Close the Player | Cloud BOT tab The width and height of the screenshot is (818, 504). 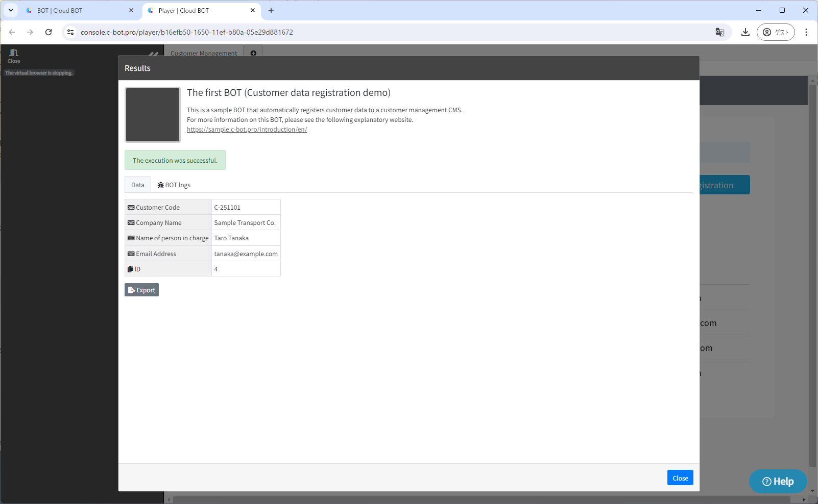pyautogui.click(x=253, y=10)
